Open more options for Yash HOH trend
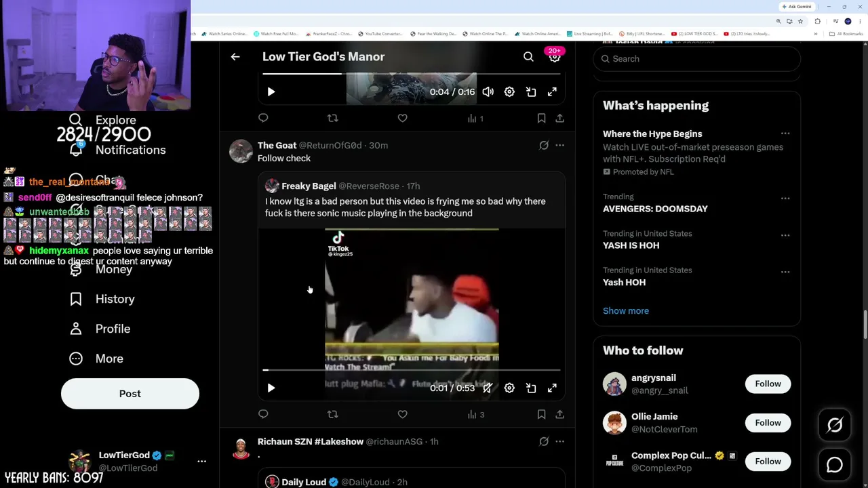The height and width of the screenshot is (488, 868). tap(785, 272)
